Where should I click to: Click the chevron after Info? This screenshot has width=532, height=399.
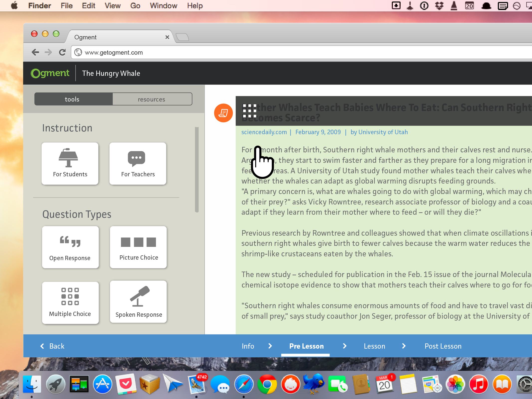tap(270, 346)
